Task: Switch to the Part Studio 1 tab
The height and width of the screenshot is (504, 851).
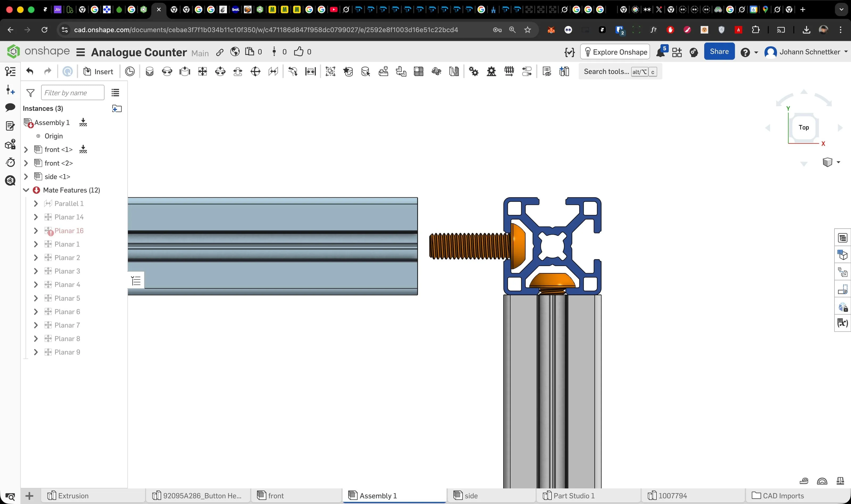Action: pos(588,495)
